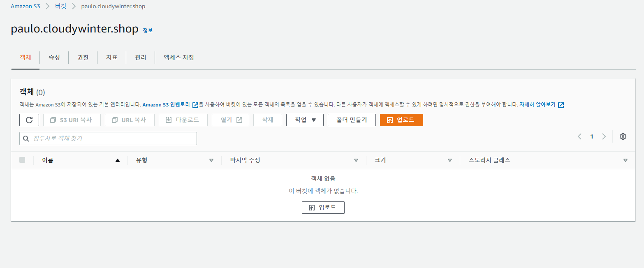Click the 업로드 button under 객체 없음
This screenshot has height=268, width=644.
pyautogui.click(x=323, y=208)
